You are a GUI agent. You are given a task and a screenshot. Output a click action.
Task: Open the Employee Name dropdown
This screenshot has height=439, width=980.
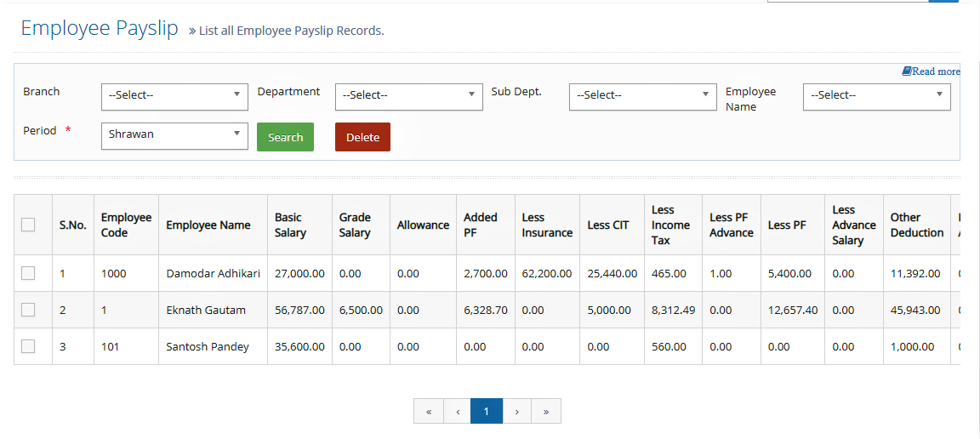click(x=877, y=96)
